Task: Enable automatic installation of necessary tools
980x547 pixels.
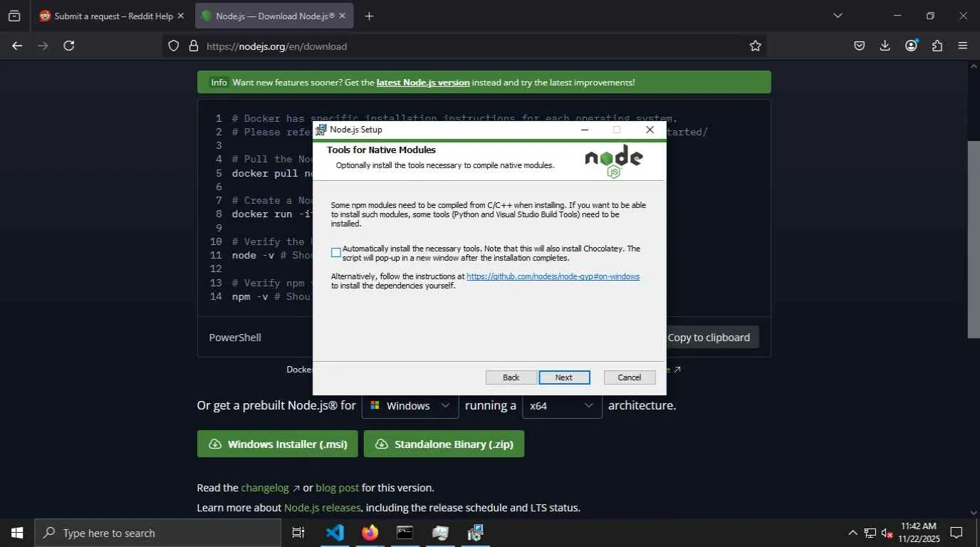Action: coord(336,253)
